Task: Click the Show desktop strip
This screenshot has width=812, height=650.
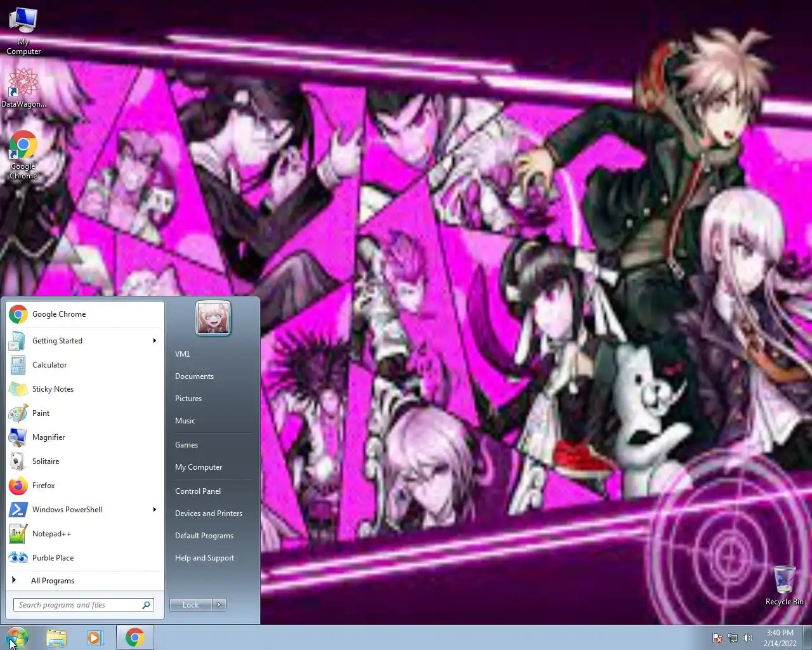Action: 808,637
